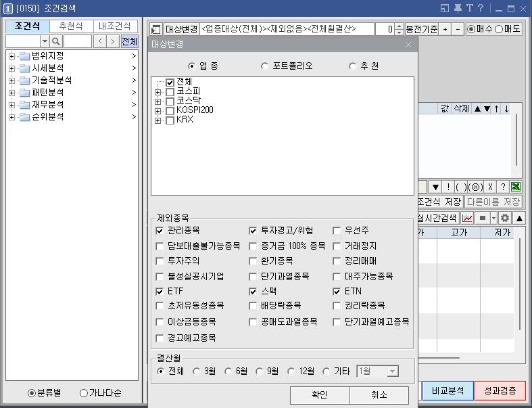Image resolution: width=532 pixels, height=408 pixels.
Task: Uncheck the 전체 checkbox in sector tree
Action: tap(170, 83)
